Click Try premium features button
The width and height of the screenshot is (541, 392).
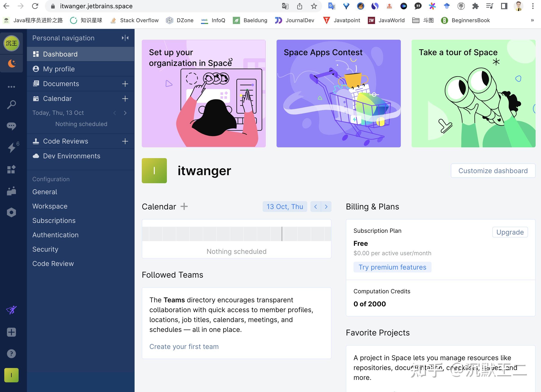point(392,267)
